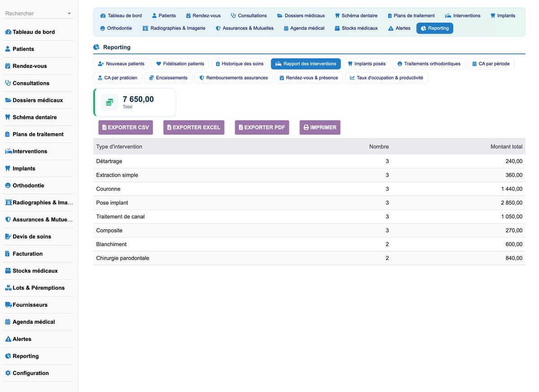The image size is (539, 392).
Task: Click the green coins icon on Total card
Action: click(x=110, y=102)
